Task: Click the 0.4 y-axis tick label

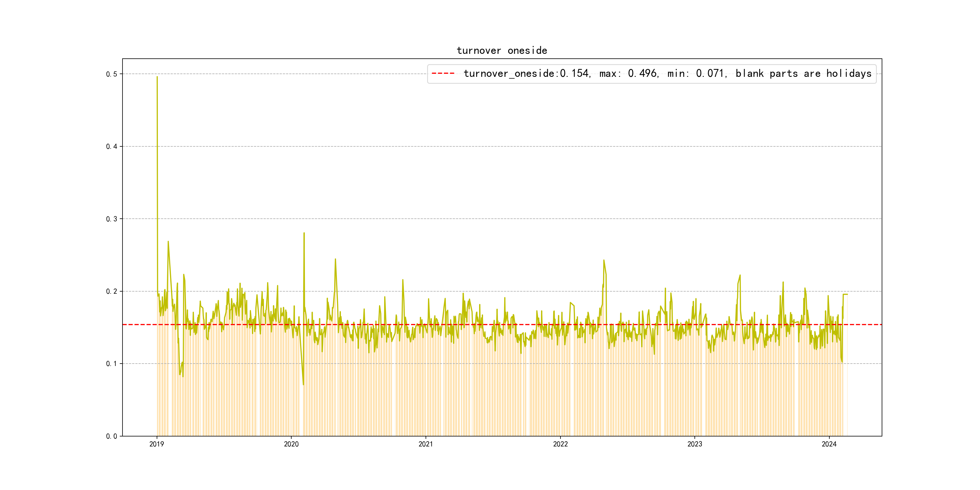Action: pyautogui.click(x=112, y=146)
